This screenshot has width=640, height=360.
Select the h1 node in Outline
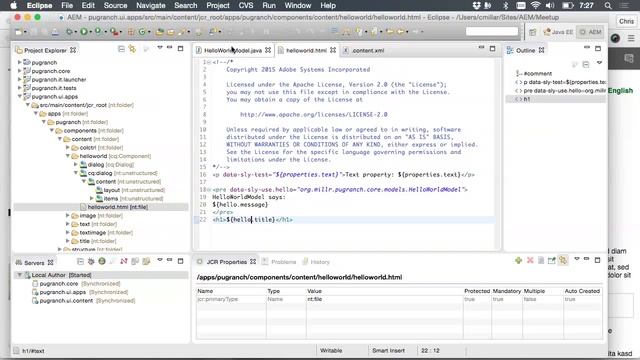[527, 99]
